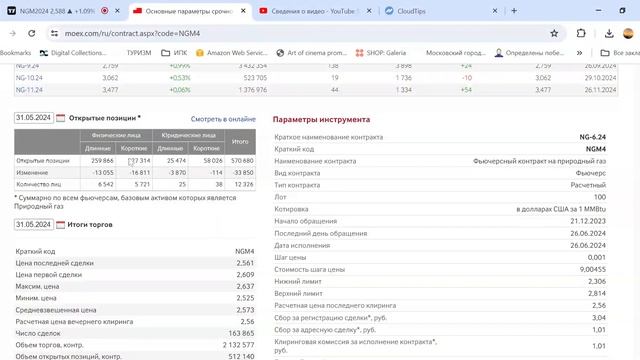The width and height of the screenshot is (640, 360).
Task: Select Начало обращения date 21.12.2023
Action: (x=588, y=221)
